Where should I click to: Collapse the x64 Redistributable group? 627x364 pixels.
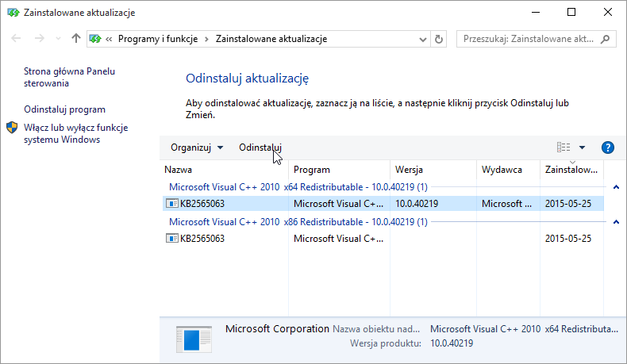click(x=616, y=187)
